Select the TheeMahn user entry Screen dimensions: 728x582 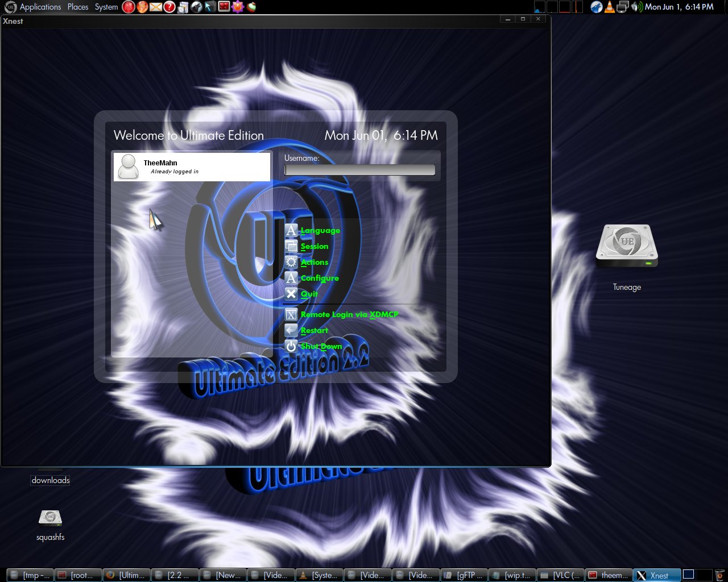(x=192, y=167)
